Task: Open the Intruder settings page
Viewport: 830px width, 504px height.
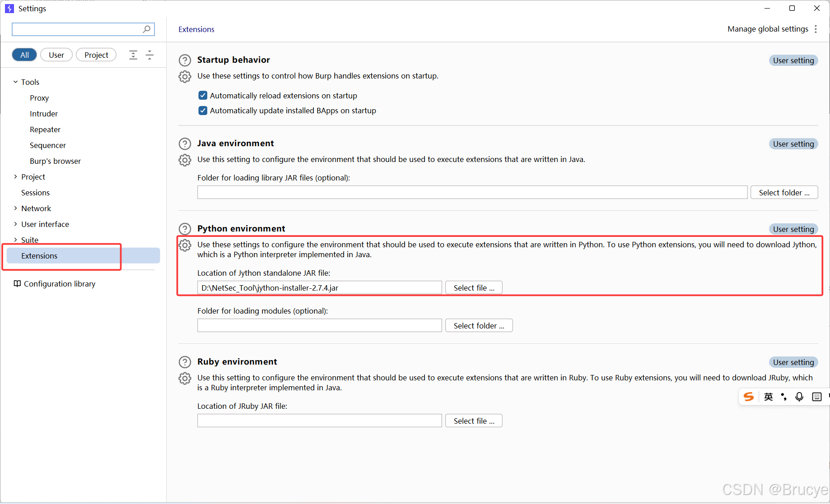Action: click(44, 114)
